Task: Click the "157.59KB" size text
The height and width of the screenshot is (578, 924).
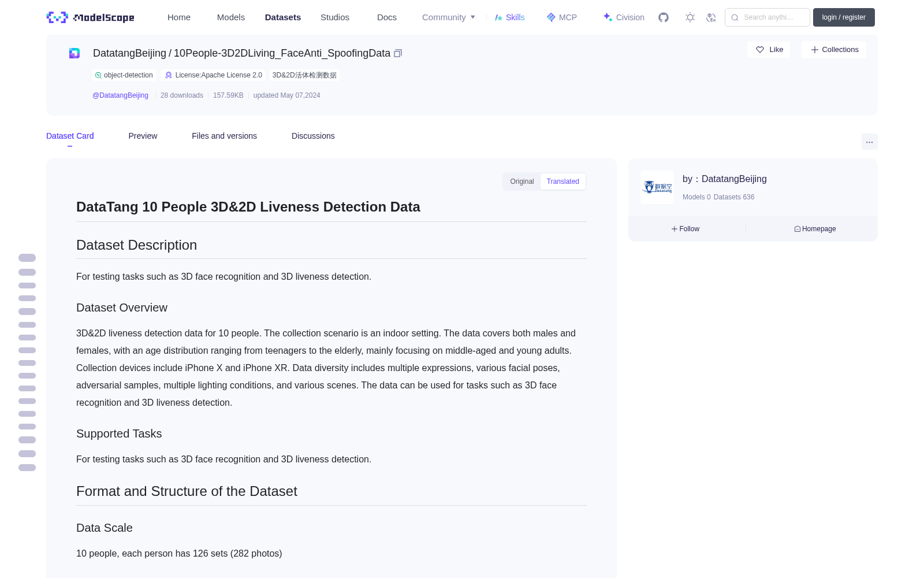Action: (228, 95)
